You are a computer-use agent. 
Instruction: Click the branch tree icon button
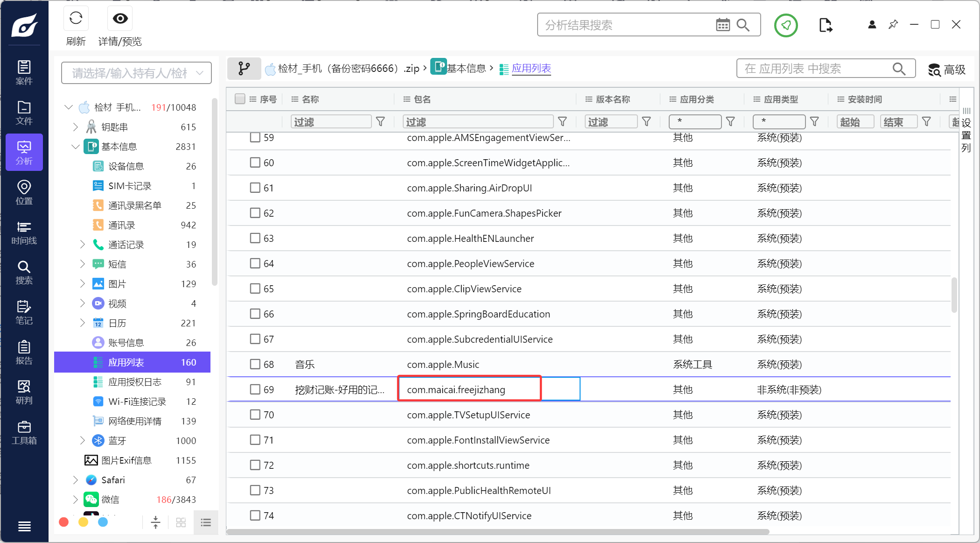pos(244,69)
